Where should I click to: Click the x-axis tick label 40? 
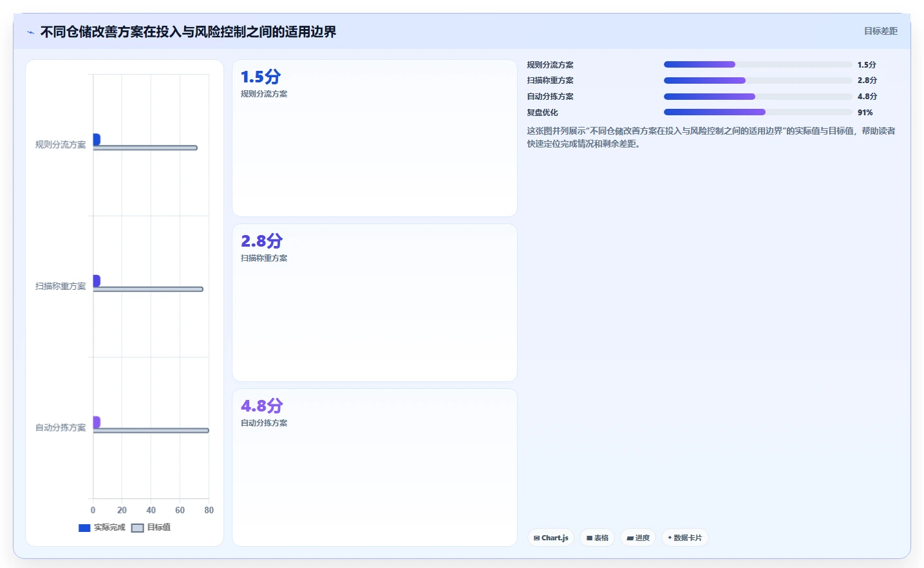[151, 510]
